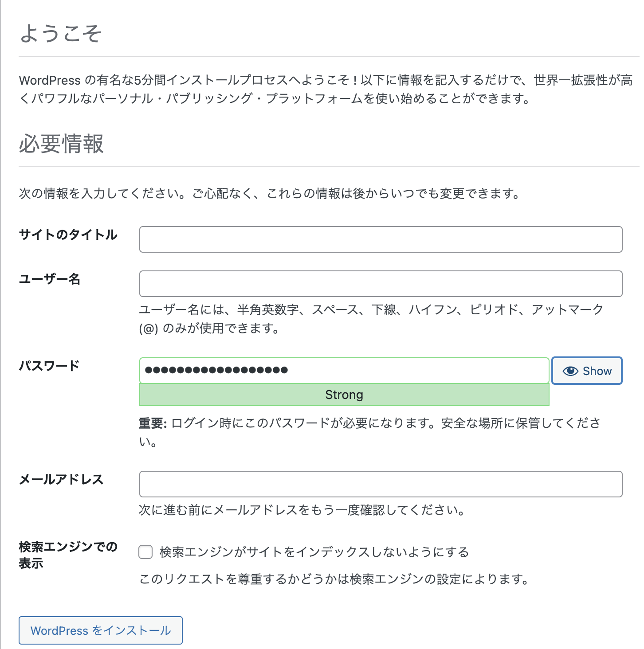This screenshot has height=649, width=644.
Task: Click the 重要 password notice text
Action: [x=369, y=431]
